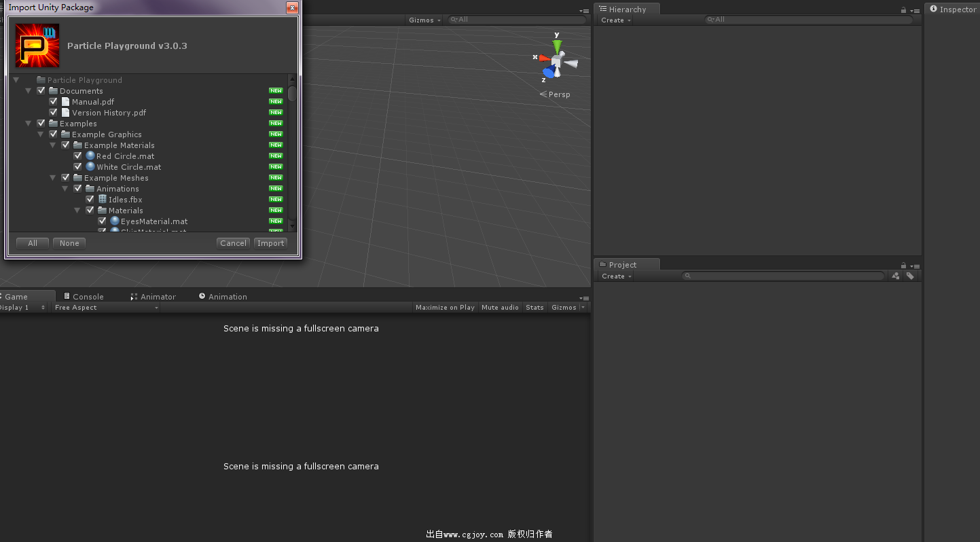Click the Search by Type icon in Project
The width and height of the screenshot is (980, 542).
[x=896, y=276]
